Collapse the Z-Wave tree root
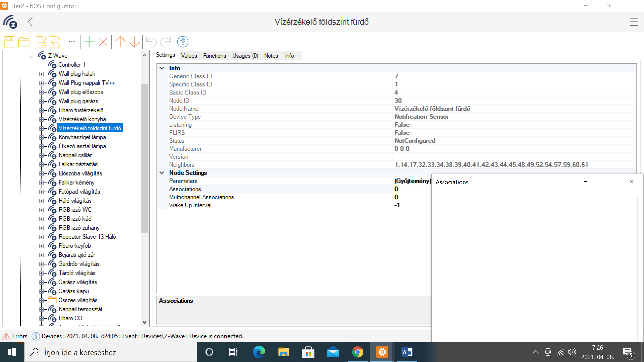This screenshot has height=362, width=644. (31, 56)
